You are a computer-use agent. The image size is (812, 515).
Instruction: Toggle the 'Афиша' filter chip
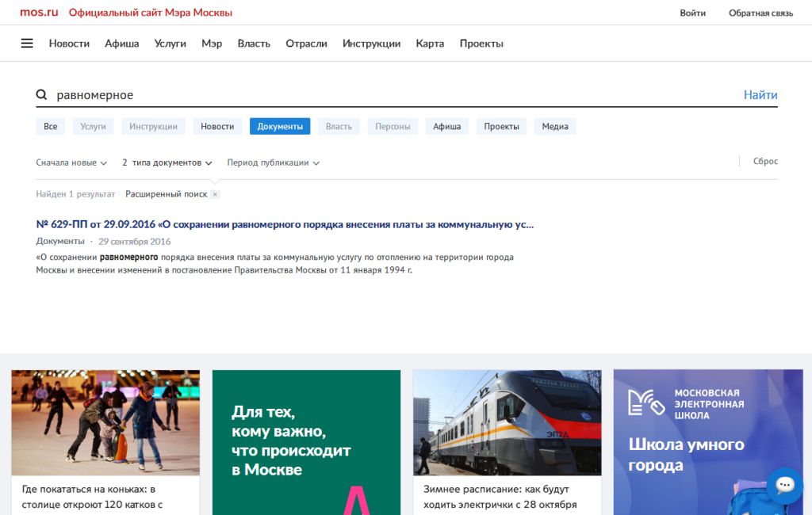tap(446, 126)
